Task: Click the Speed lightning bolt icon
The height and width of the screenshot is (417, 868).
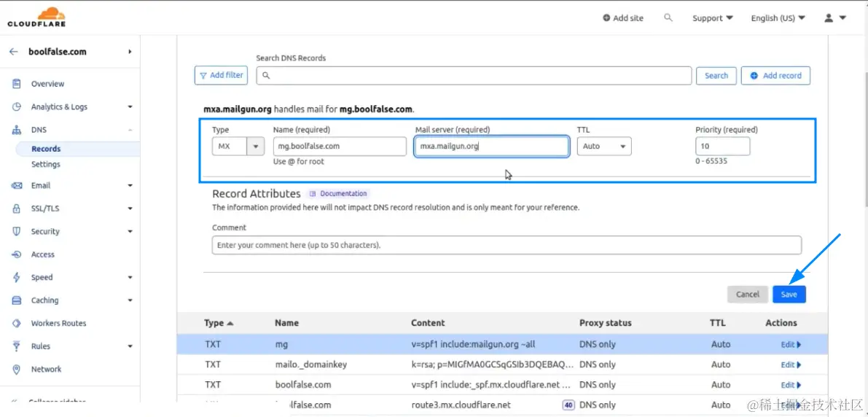Action: tap(17, 278)
